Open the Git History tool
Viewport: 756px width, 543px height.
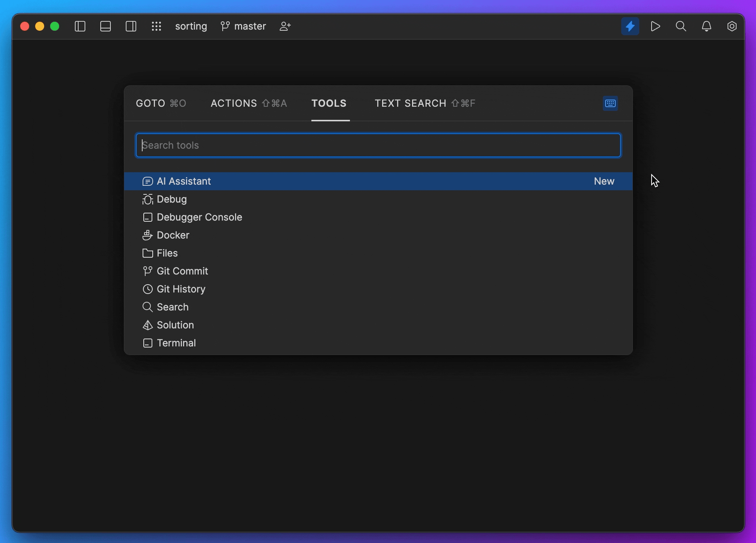pos(181,288)
